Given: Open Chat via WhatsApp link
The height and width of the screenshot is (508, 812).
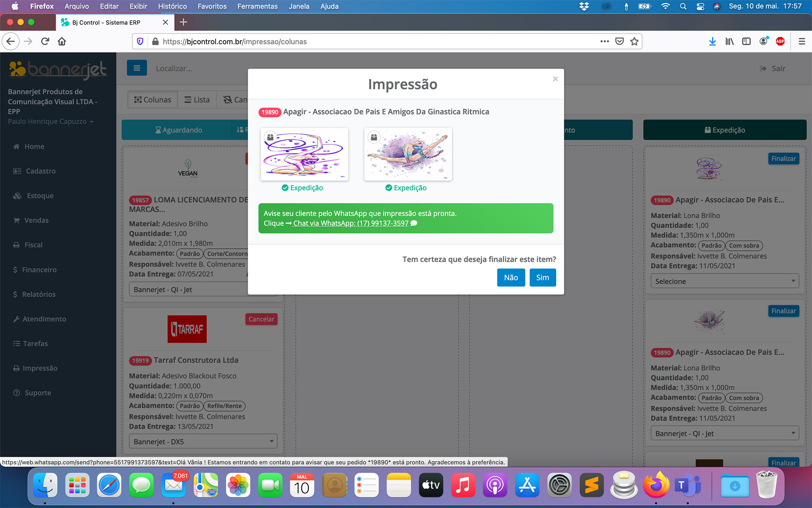Looking at the screenshot, I should (351, 223).
